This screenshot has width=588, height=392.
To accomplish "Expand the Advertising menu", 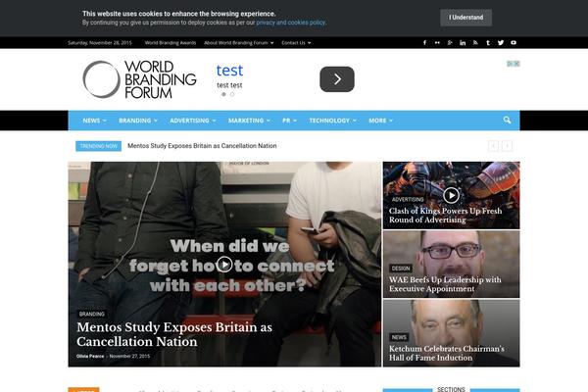I will point(193,121).
